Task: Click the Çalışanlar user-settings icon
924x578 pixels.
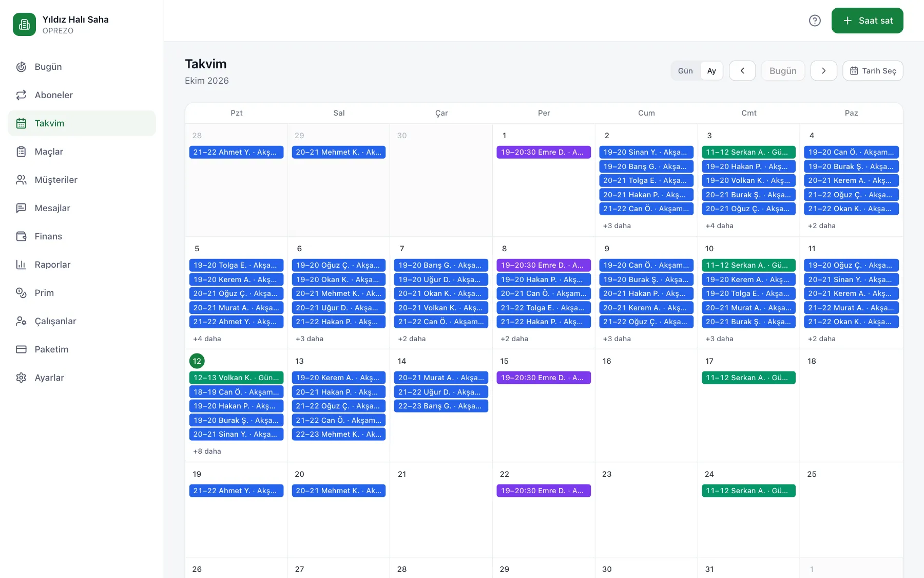Action: coord(21,321)
